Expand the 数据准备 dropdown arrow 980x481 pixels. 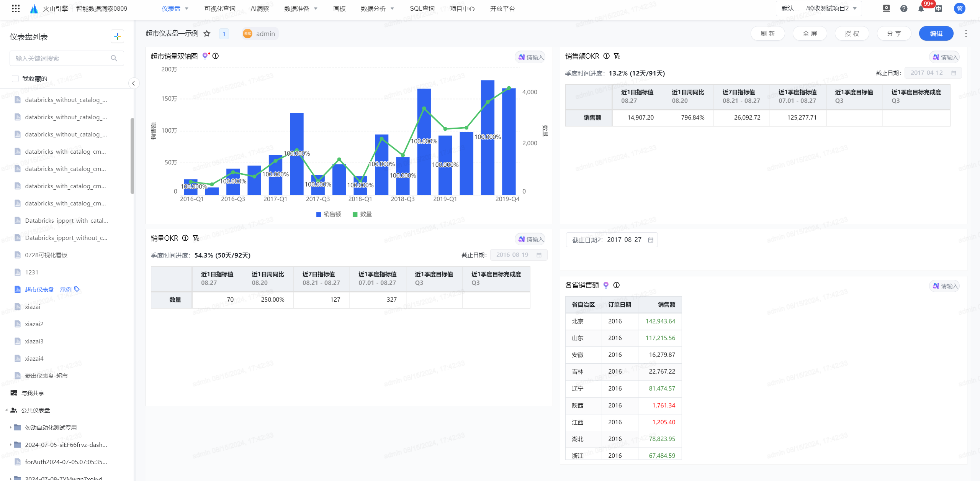click(x=316, y=8)
